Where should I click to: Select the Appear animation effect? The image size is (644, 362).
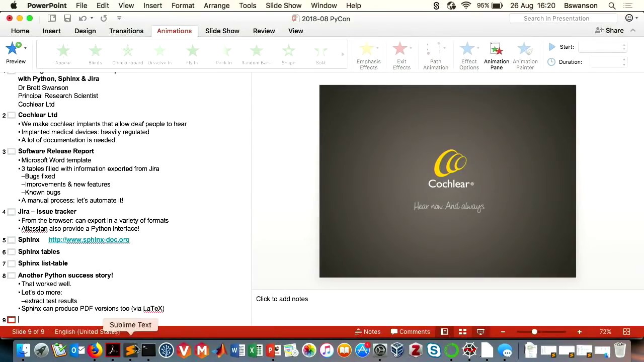click(x=63, y=54)
